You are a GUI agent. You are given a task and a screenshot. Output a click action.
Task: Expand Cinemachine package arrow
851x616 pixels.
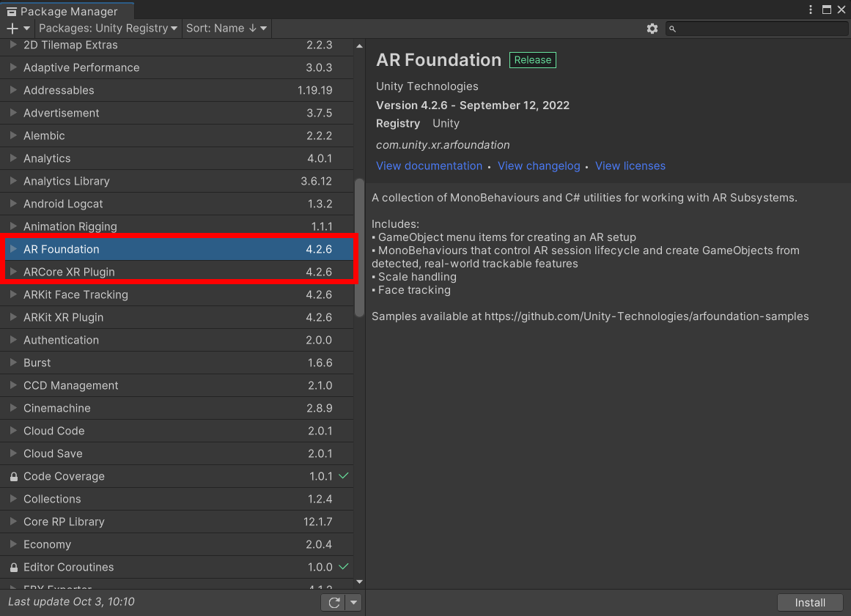pos(14,408)
